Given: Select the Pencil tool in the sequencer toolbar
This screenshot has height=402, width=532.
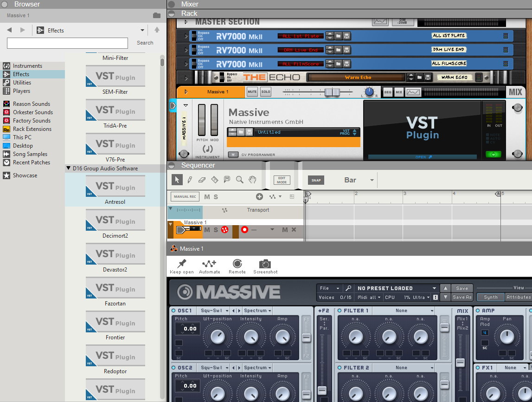Looking at the screenshot, I should (190, 180).
